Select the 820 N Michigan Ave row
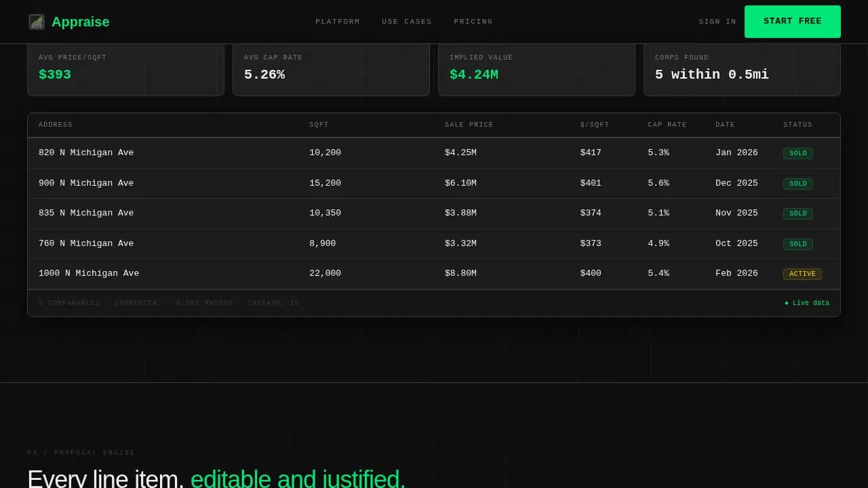 (86, 153)
